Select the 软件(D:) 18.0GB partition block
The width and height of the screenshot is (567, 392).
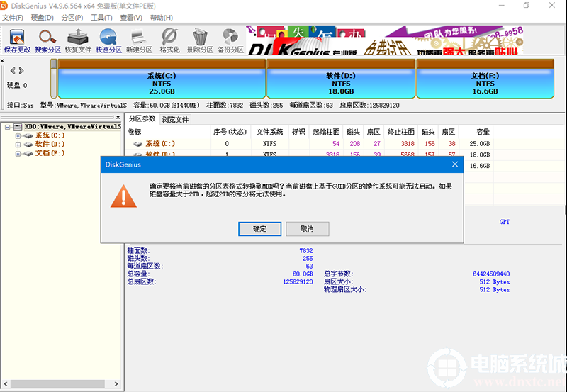[x=341, y=79]
